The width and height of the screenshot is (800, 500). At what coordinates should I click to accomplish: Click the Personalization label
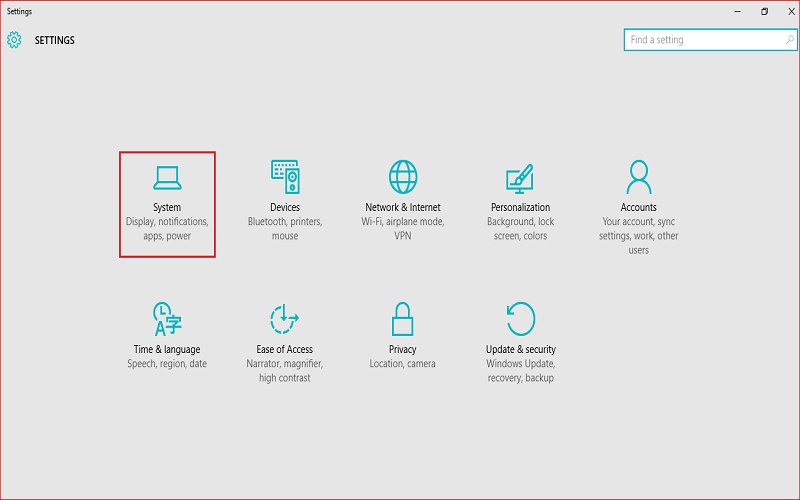tap(520, 207)
